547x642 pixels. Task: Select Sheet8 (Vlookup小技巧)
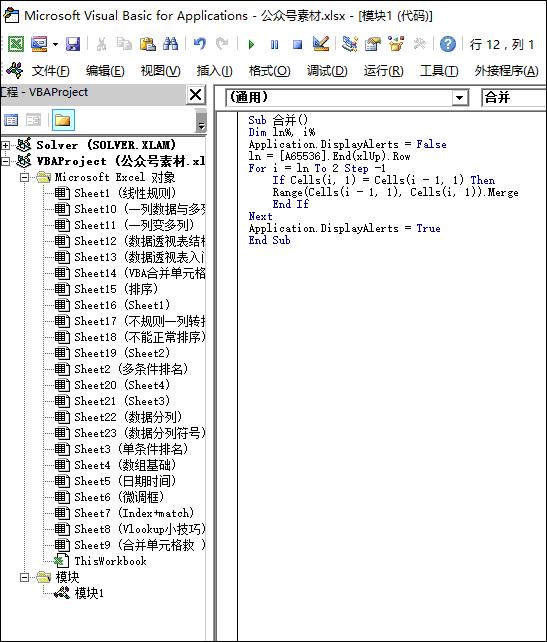[x=129, y=529]
